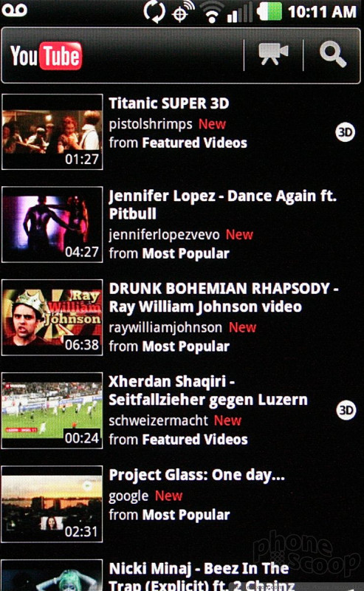Image resolution: width=364 pixels, height=591 pixels.
Task: Open the Titanic SUPER 3D thumbnail
Action: coord(52,132)
